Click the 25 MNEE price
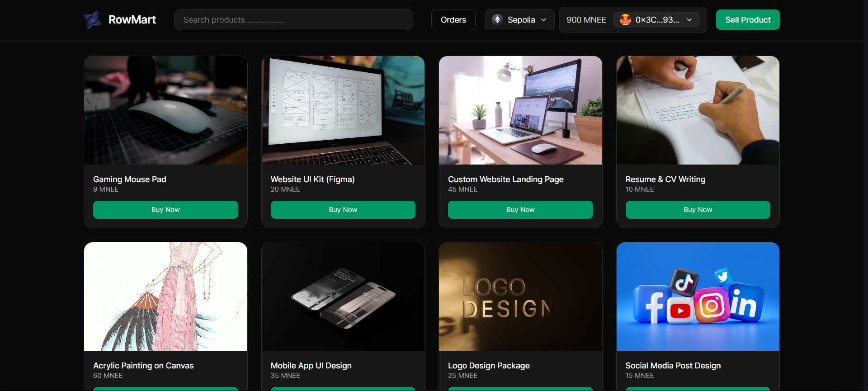The width and height of the screenshot is (868, 391). click(x=462, y=376)
